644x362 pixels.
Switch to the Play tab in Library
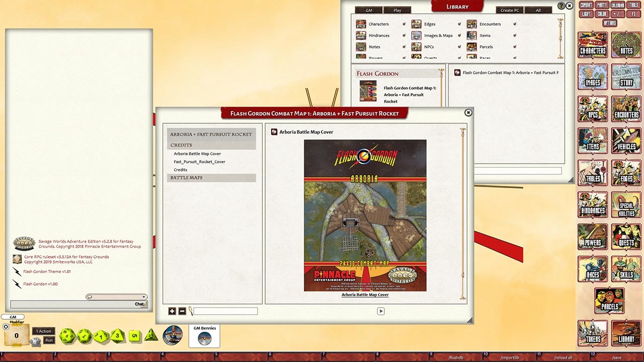397,10
